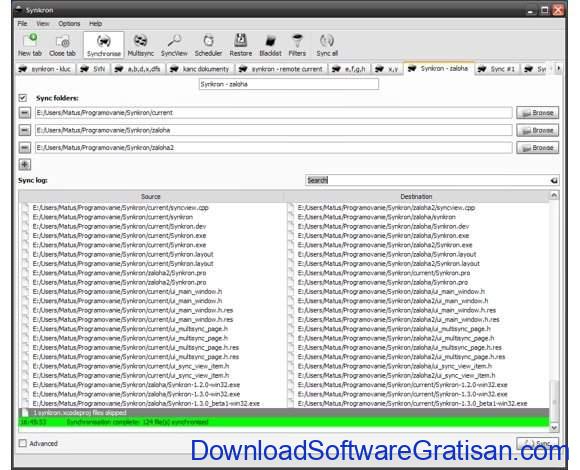Switch to the kanc dokumenty tab

coord(200,69)
